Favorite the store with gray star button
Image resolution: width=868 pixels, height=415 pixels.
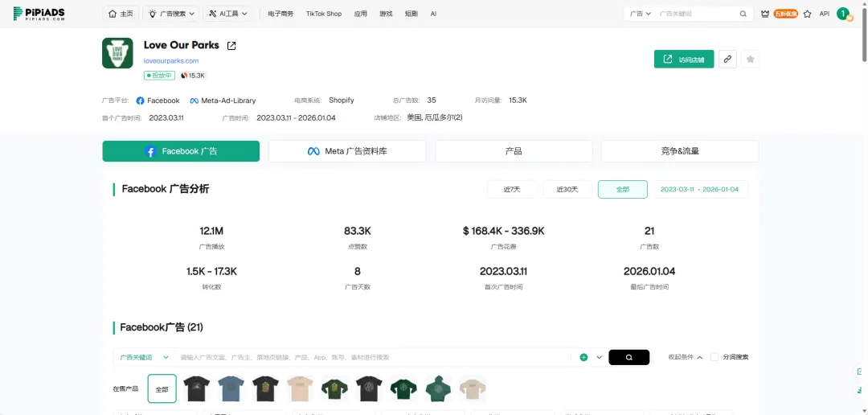click(x=750, y=60)
